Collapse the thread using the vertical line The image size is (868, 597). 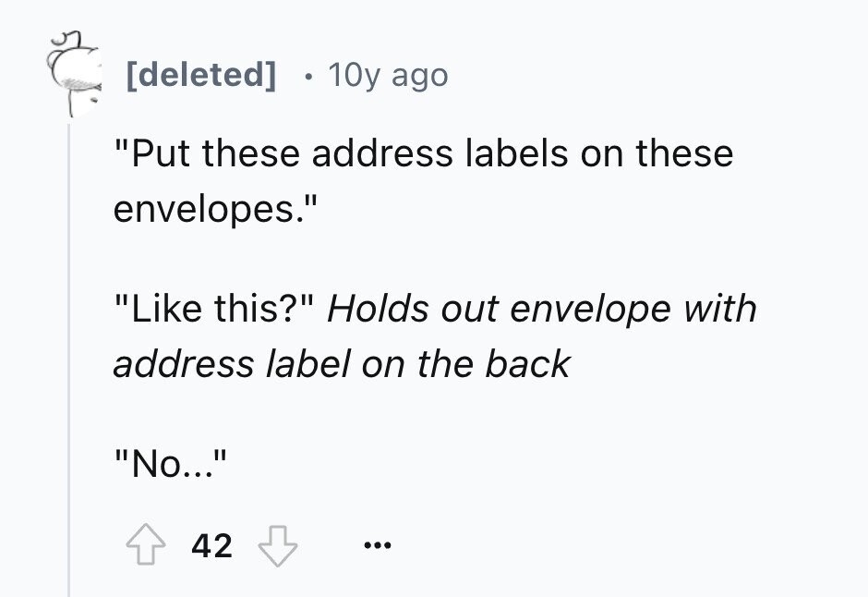coord(68,360)
